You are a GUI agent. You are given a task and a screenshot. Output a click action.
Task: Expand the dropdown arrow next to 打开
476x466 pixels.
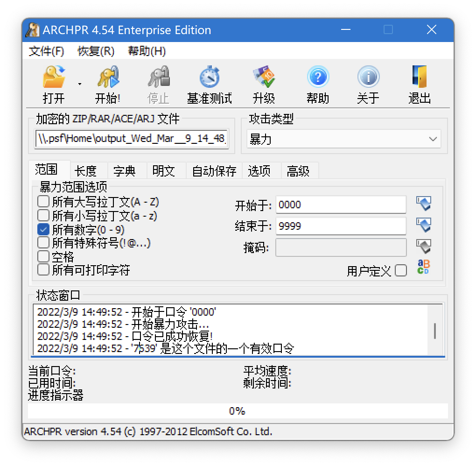pos(79,84)
